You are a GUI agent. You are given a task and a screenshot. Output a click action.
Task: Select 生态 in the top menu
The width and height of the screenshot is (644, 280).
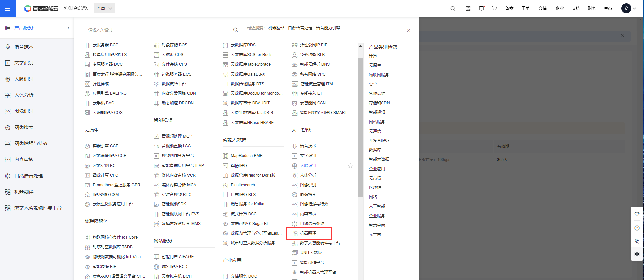pyautogui.click(x=608, y=8)
